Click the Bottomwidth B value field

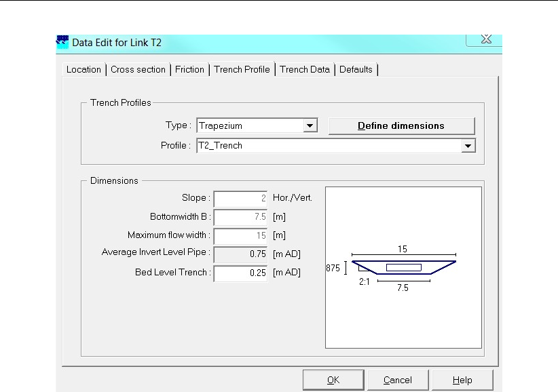pyautogui.click(x=240, y=217)
